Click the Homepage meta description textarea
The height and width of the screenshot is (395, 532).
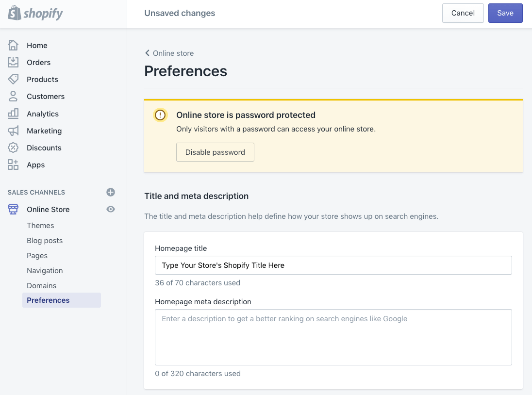click(x=333, y=337)
